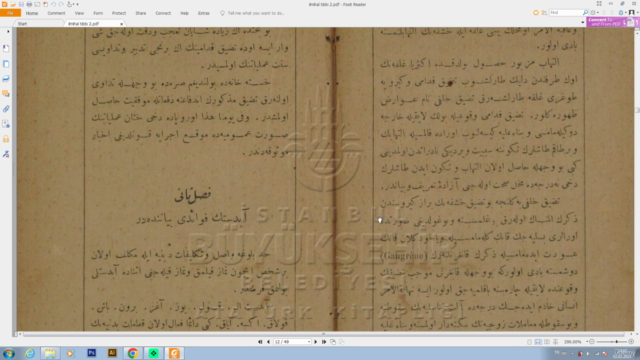
Task: Click Foxit Reader taskbar icon
Action: coord(174,353)
